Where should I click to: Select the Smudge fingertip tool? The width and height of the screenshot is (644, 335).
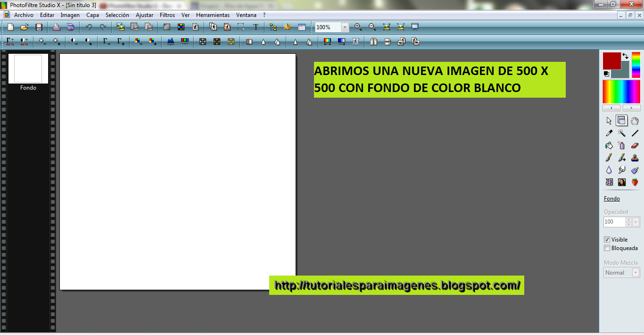pos(621,170)
